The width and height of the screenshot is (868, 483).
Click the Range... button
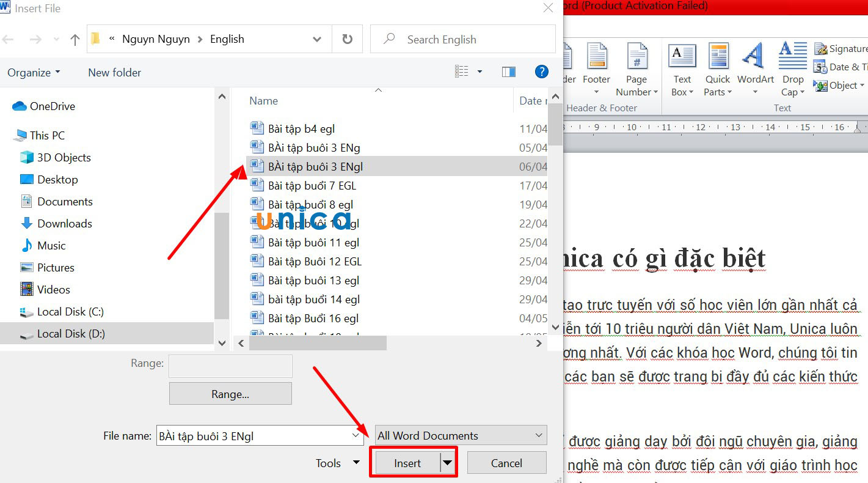[230, 394]
